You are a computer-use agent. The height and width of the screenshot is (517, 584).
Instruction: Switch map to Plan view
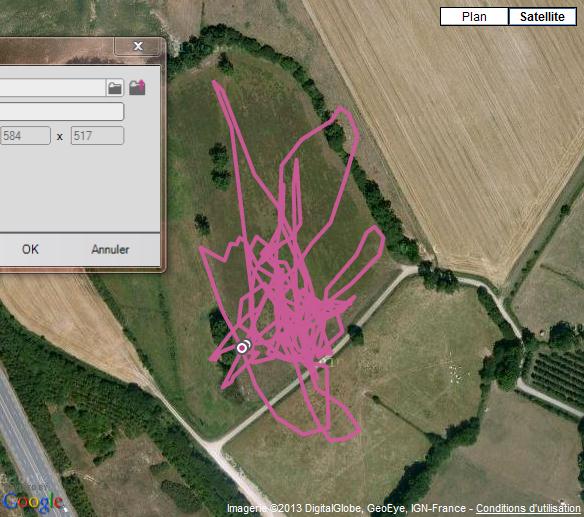coord(474,17)
